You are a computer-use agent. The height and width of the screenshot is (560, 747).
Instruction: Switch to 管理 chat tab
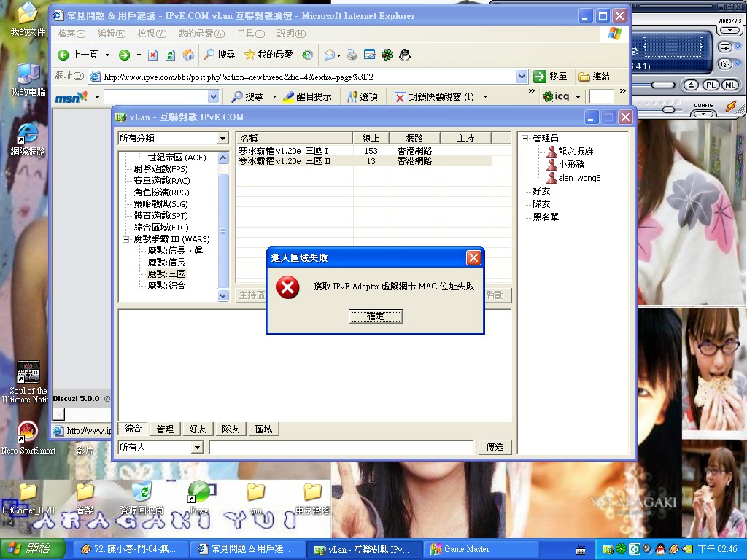click(165, 429)
